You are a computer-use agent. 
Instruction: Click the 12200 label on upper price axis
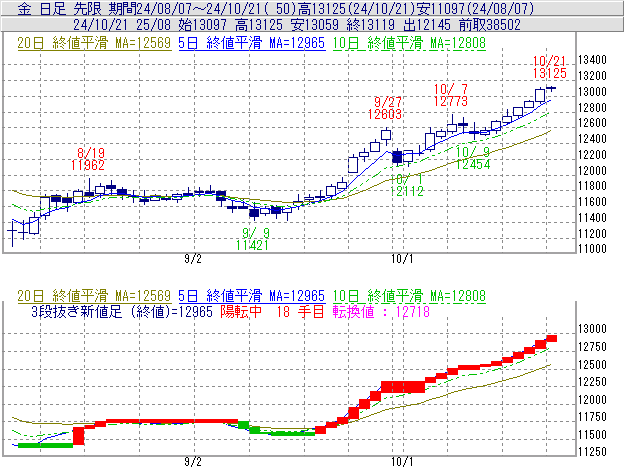[x=592, y=154]
